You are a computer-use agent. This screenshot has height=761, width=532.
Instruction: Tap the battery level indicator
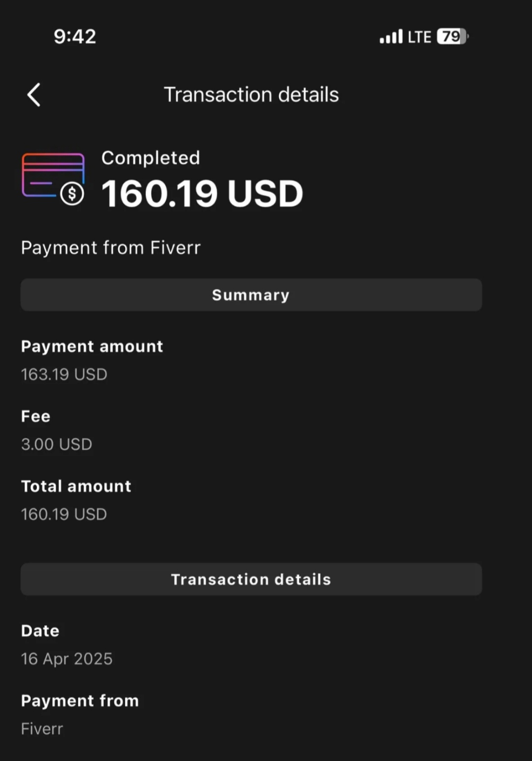[x=453, y=36]
